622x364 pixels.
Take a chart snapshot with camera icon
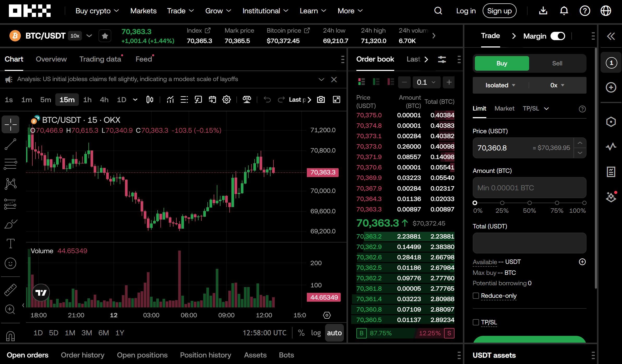pos(321,100)
